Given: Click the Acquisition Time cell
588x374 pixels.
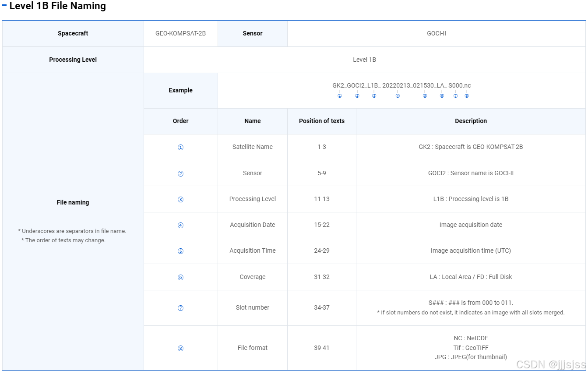Looking at the screenshot, I should click(253, 251).
